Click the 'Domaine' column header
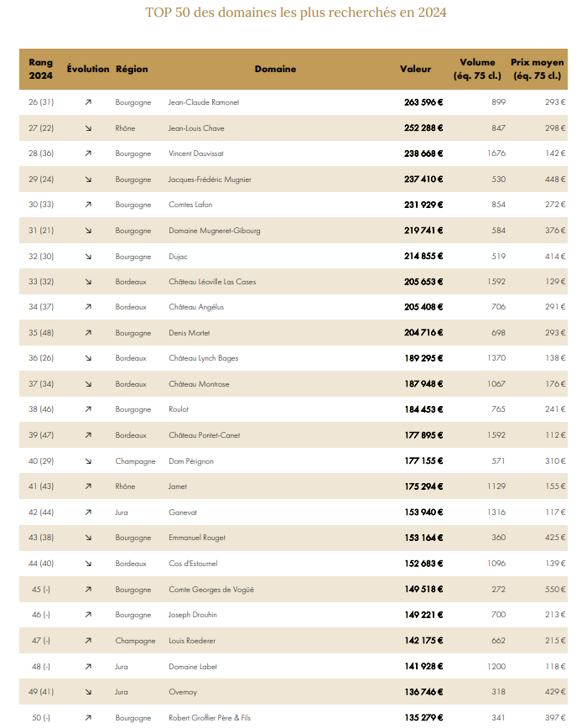 (275, 69)
